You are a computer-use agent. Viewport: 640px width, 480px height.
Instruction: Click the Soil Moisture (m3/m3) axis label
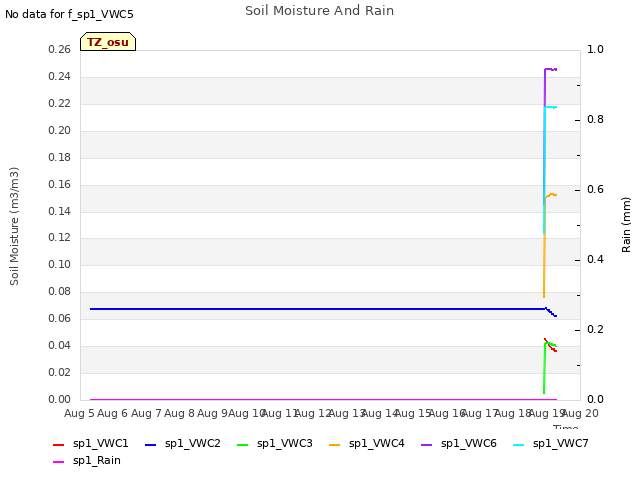14,226
